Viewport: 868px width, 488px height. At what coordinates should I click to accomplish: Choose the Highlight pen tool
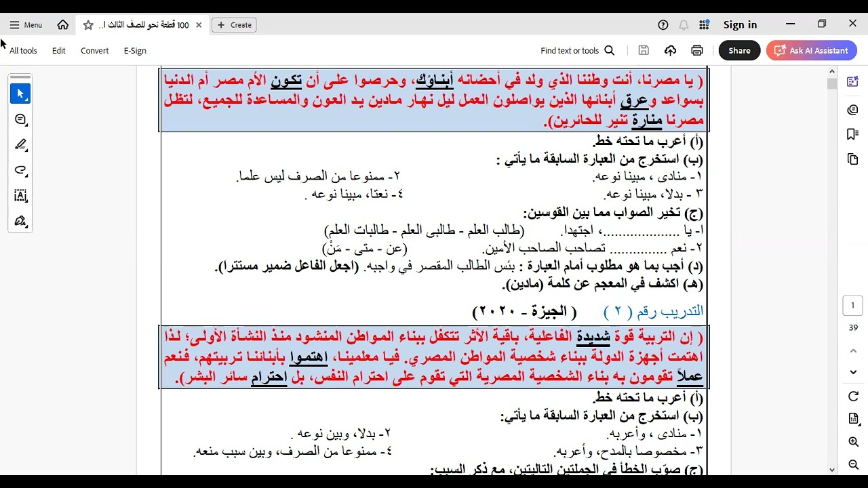(x=20, y=144)
